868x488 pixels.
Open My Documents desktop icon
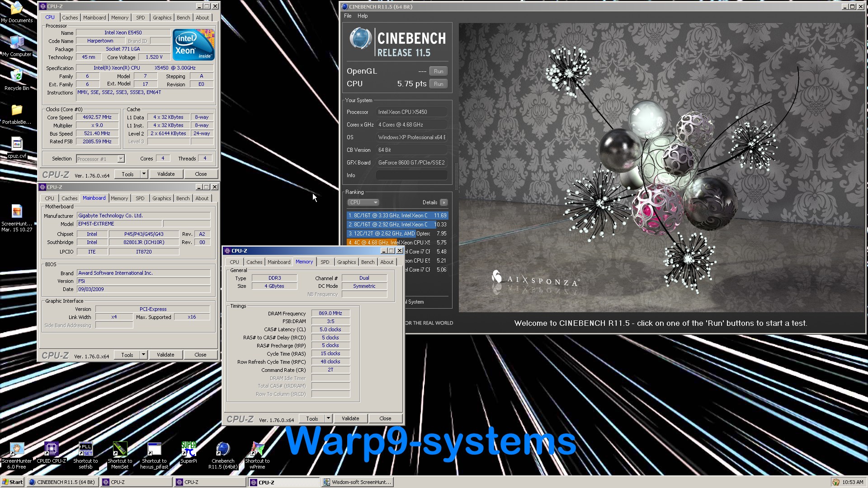(17, 12)
